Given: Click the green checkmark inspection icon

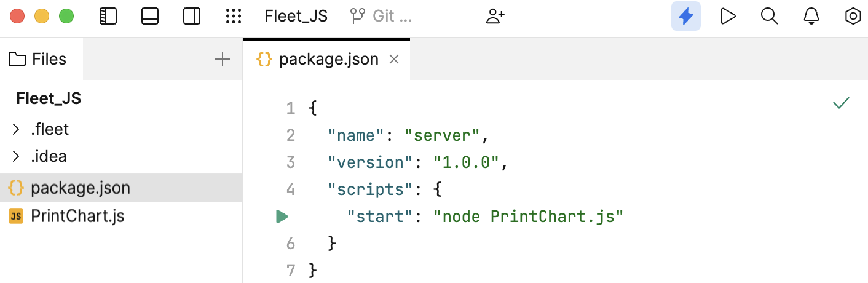Looking at the screenshot, I should [841, 103].
